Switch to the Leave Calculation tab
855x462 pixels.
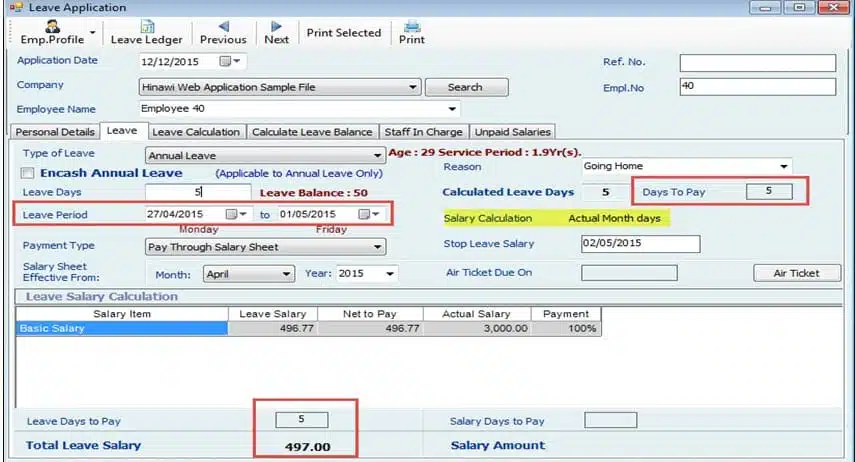[x=196, y=131]
